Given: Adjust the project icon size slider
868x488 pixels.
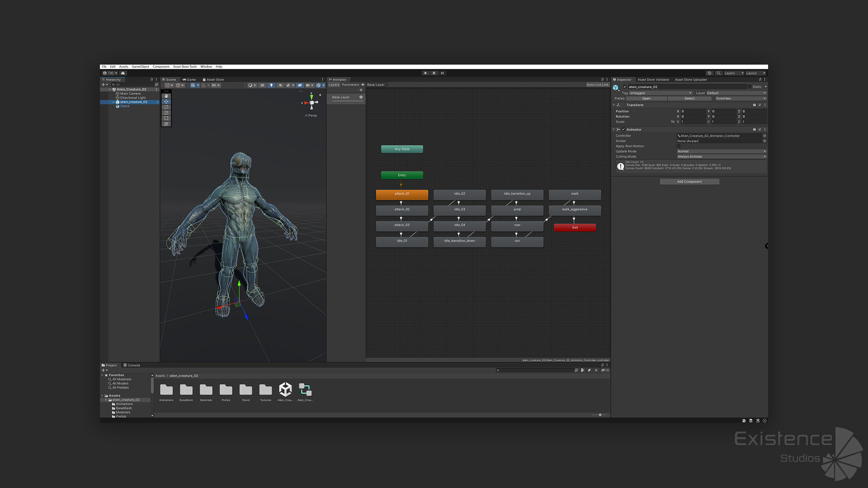Looking at the screenshot, I should coord(600,415).
